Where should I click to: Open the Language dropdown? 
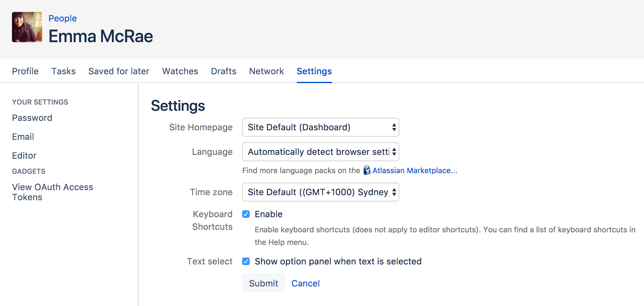point(320,152)
